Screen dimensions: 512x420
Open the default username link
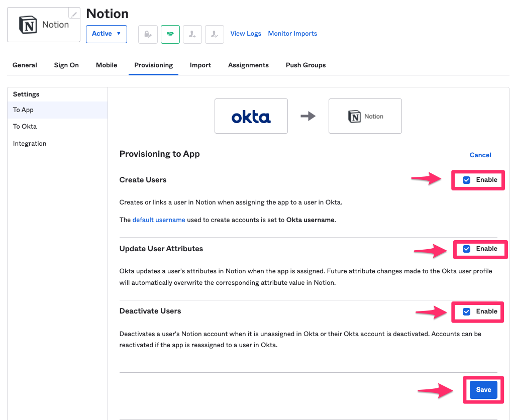click(158, 220)
